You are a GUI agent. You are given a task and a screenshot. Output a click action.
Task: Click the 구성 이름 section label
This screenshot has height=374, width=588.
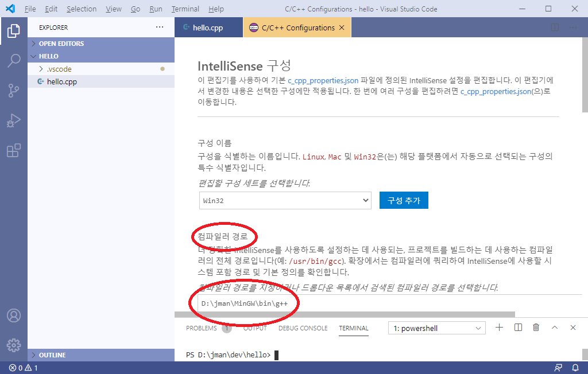pyautogui.click(x=215, y=143)
